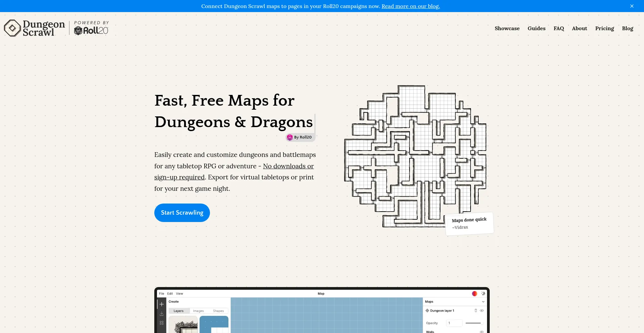Click the download icon in the editor sidebar

pos(162,314)
